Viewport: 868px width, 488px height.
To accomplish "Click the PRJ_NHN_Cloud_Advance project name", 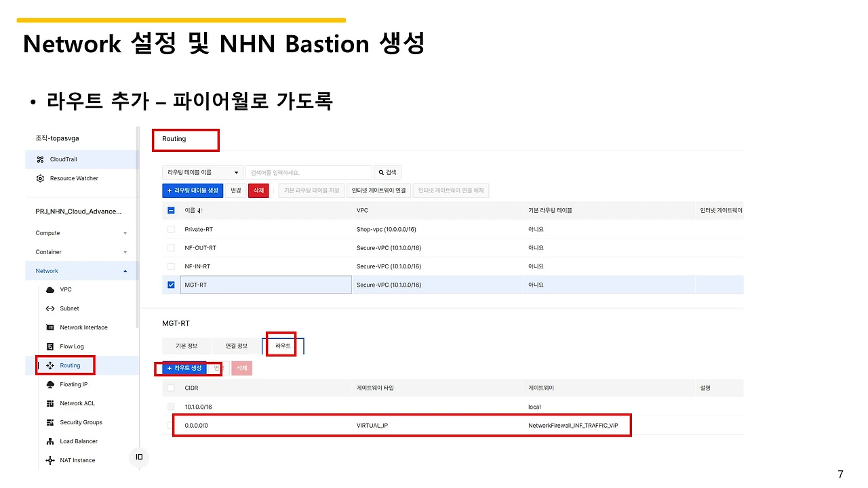I will pyautogui.click(x=79, y=211).
